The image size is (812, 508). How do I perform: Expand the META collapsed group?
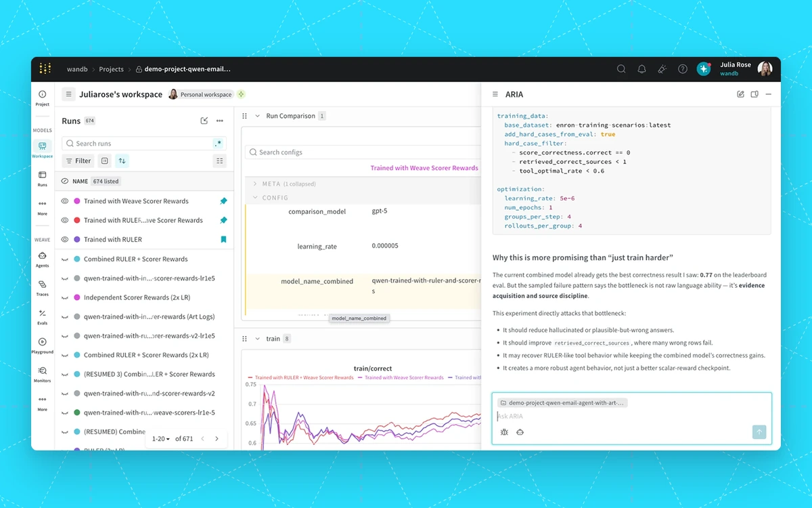255,184
